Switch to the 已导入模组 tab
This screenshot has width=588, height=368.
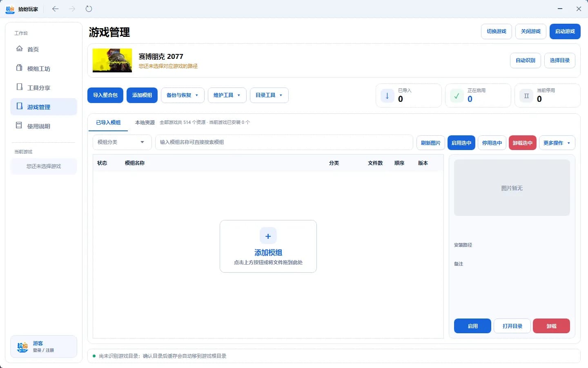pyautogui.click(x=108, y=123)
